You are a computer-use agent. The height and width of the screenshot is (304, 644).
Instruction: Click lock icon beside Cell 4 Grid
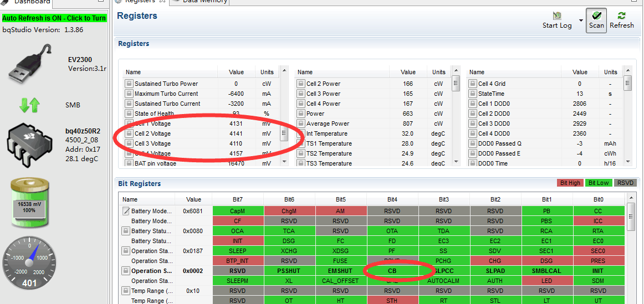(473, 84)
